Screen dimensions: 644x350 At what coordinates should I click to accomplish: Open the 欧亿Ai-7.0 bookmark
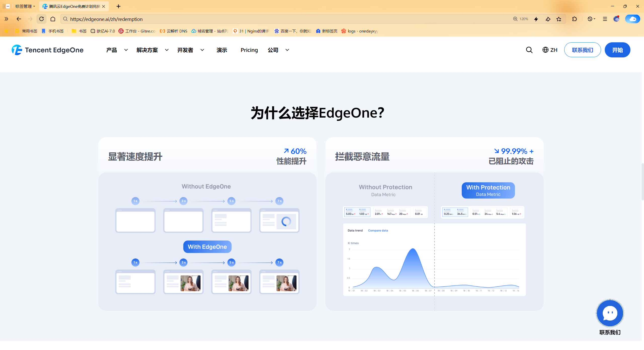[103, 31]
